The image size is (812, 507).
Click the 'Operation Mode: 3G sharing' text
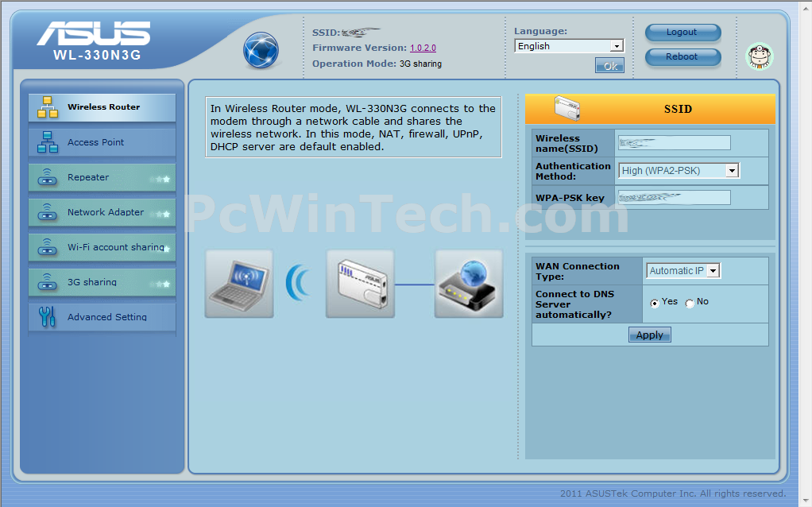click(x=377, y=64)
